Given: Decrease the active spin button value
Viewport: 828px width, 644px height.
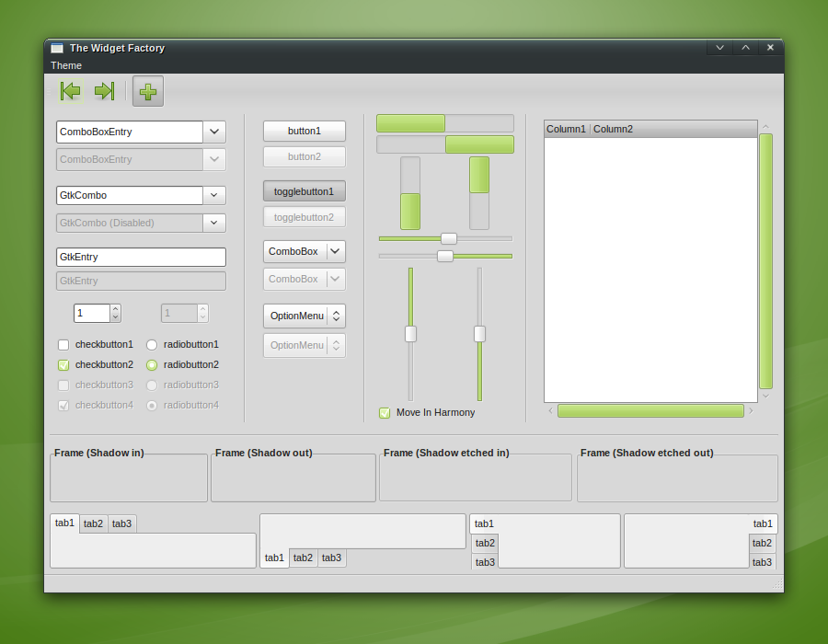Looking at the screenshot, I should click(116, 317).
